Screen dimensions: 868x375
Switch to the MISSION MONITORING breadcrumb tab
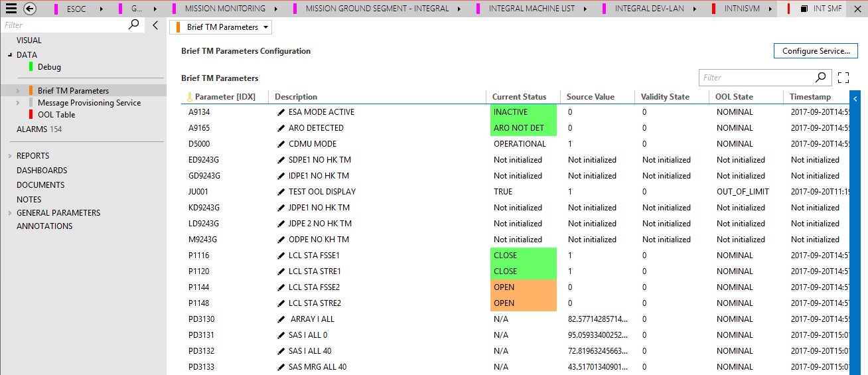click(225, 9)
